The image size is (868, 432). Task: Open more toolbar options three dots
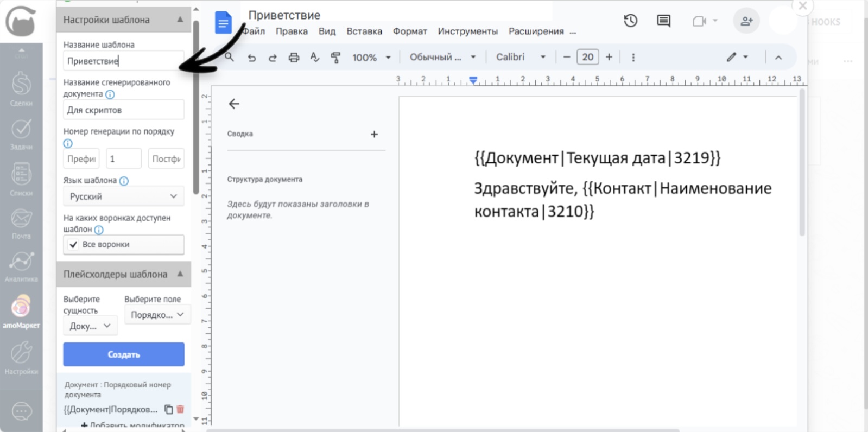point(633,57)
